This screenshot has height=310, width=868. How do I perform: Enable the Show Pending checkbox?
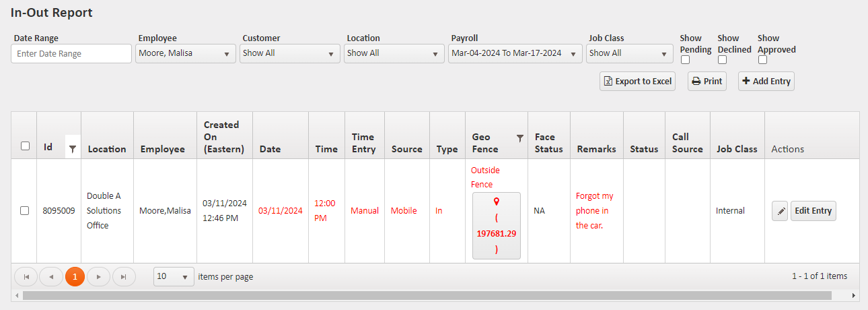point(686,60)
